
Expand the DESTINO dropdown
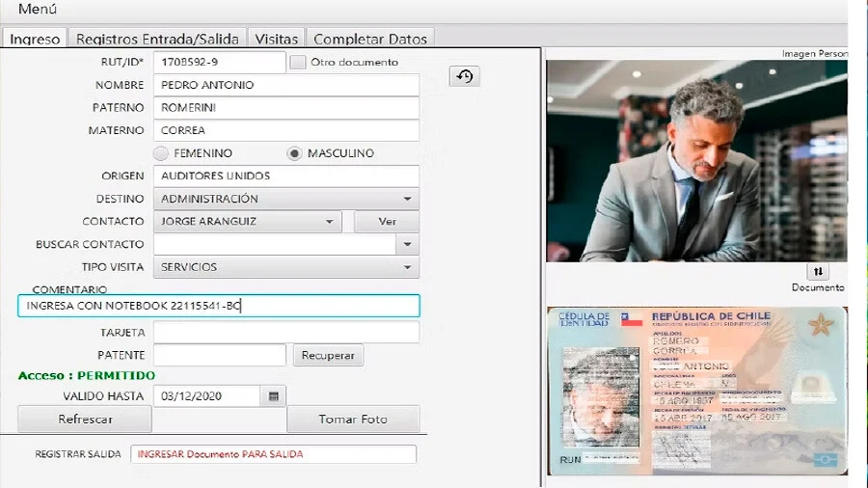tap(408, 200)
